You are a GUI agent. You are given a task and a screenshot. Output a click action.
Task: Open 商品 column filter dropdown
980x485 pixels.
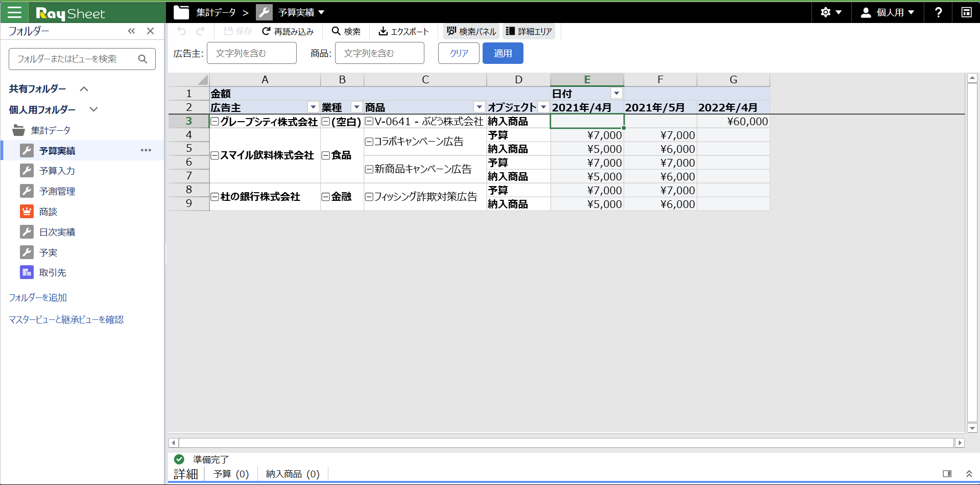point(479,107)
